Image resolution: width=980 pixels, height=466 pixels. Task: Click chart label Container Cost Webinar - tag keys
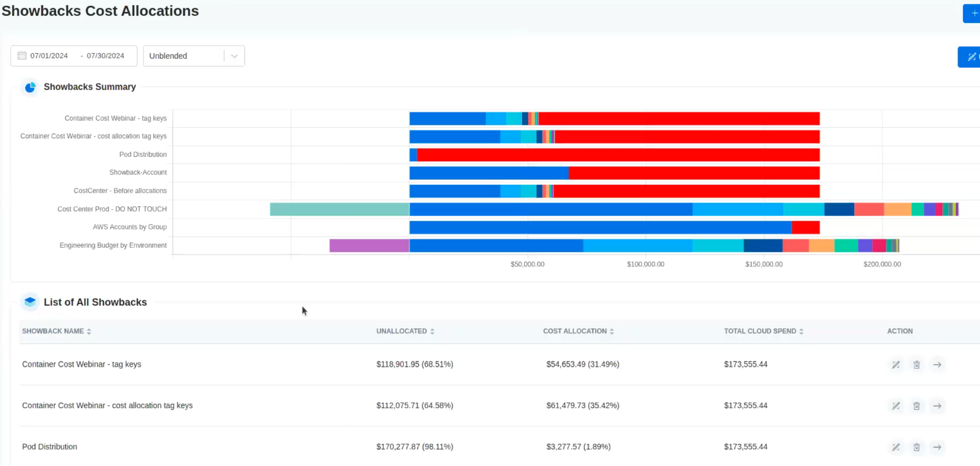[115, 118]
